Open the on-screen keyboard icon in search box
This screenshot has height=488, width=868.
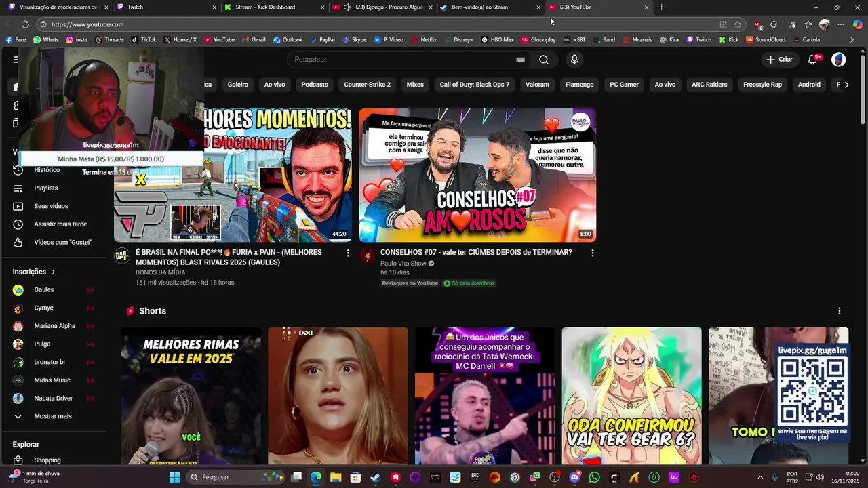pyautogui.click(x=520, y=60)
